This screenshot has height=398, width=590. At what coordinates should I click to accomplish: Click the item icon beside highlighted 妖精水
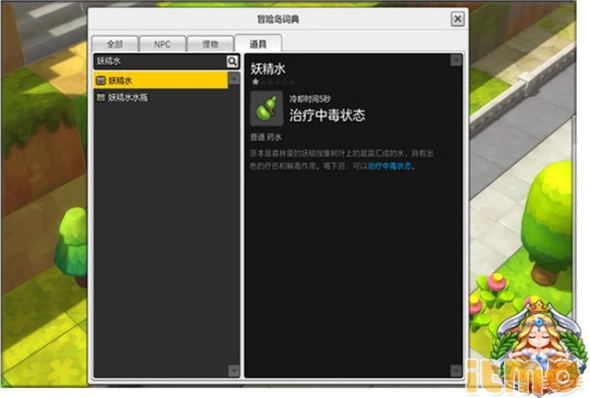click(x=100, y=80)
